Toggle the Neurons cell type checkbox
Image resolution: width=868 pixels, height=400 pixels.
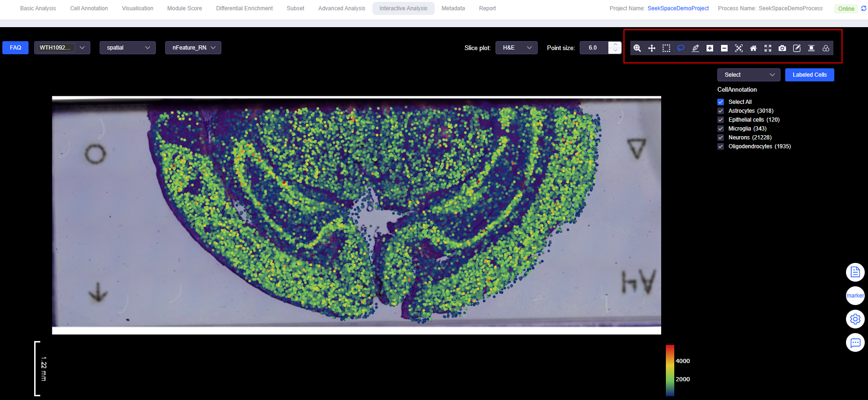pyautogui.click(x=721, y=138)
